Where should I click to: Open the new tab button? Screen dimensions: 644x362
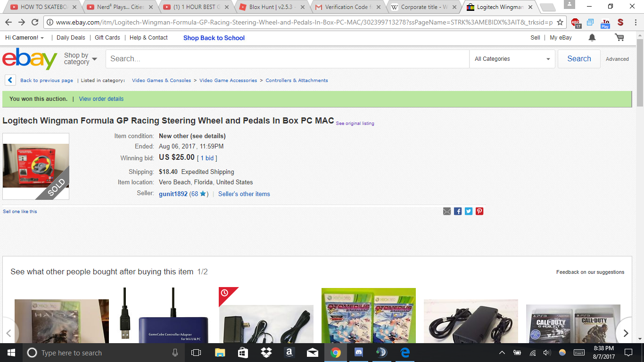click(547, 7)
